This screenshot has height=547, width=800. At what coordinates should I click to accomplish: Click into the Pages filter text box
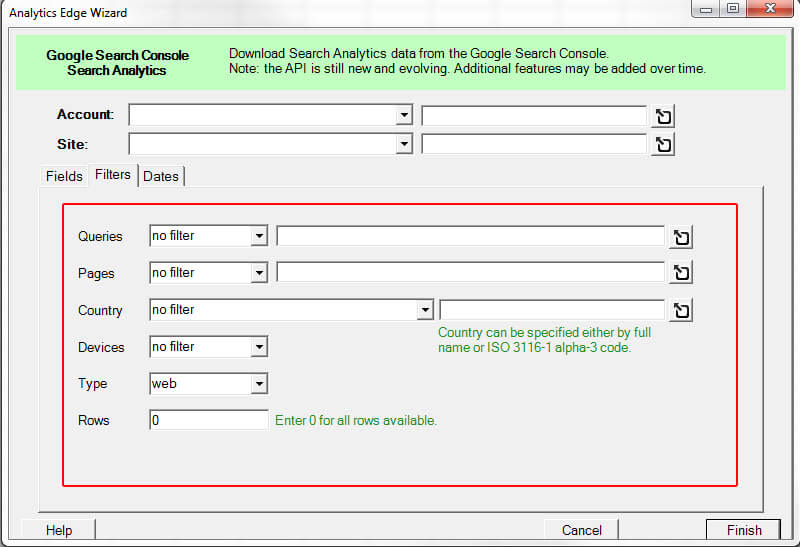470,272
